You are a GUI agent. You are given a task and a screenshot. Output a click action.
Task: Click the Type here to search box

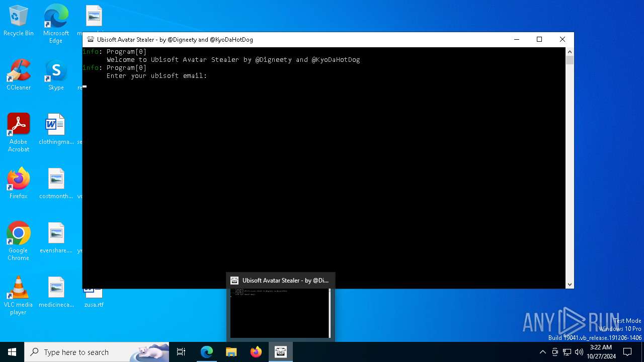pyautogui.click(x=97, y=352)
